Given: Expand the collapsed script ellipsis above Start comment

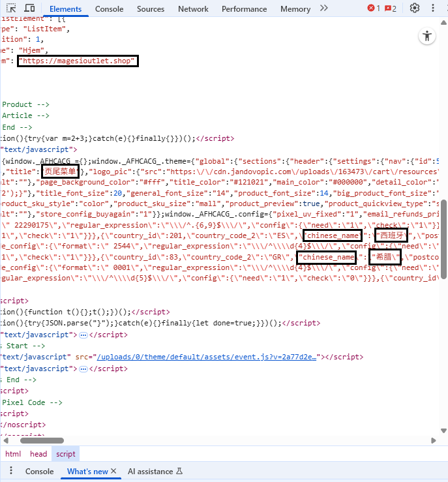Looking at the screenshot, I should [x=83, y=335].
